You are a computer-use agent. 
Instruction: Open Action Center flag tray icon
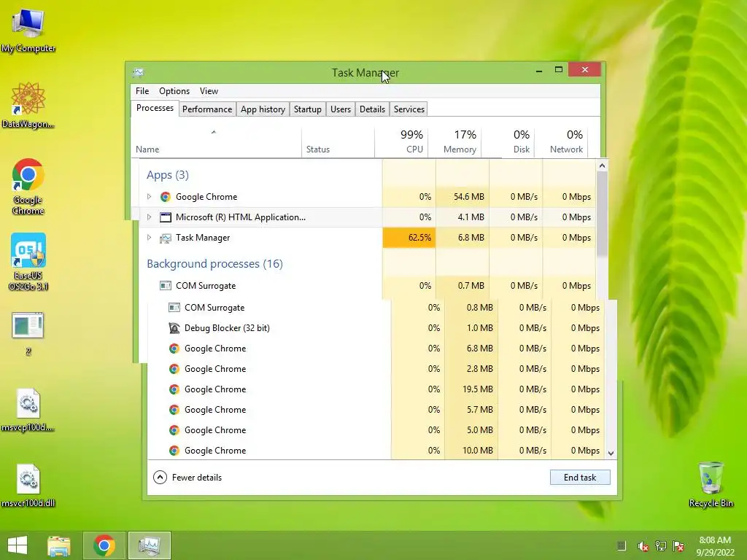678,546
